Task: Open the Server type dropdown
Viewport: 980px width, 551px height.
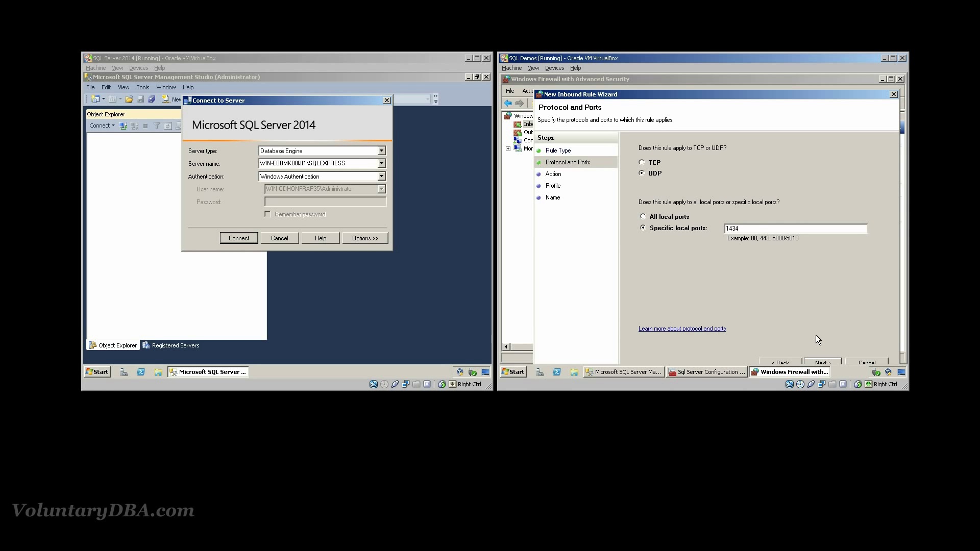Action: click(381, 151)
